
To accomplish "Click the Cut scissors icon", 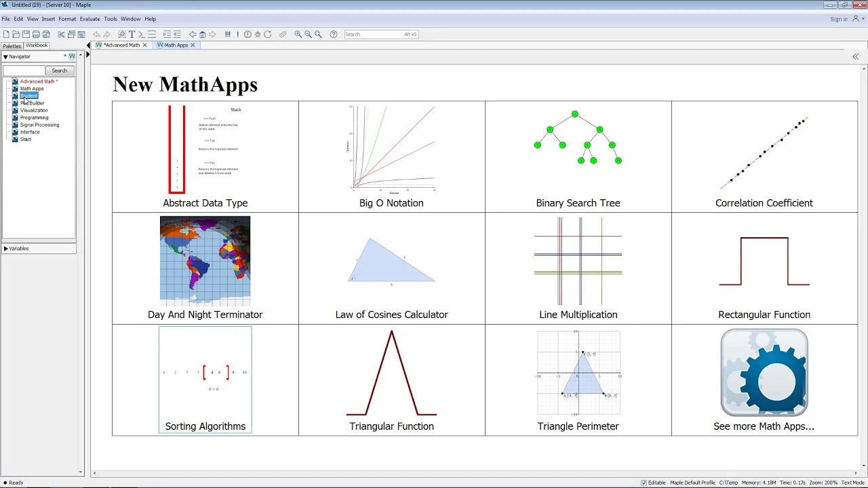I will [61, 34].
